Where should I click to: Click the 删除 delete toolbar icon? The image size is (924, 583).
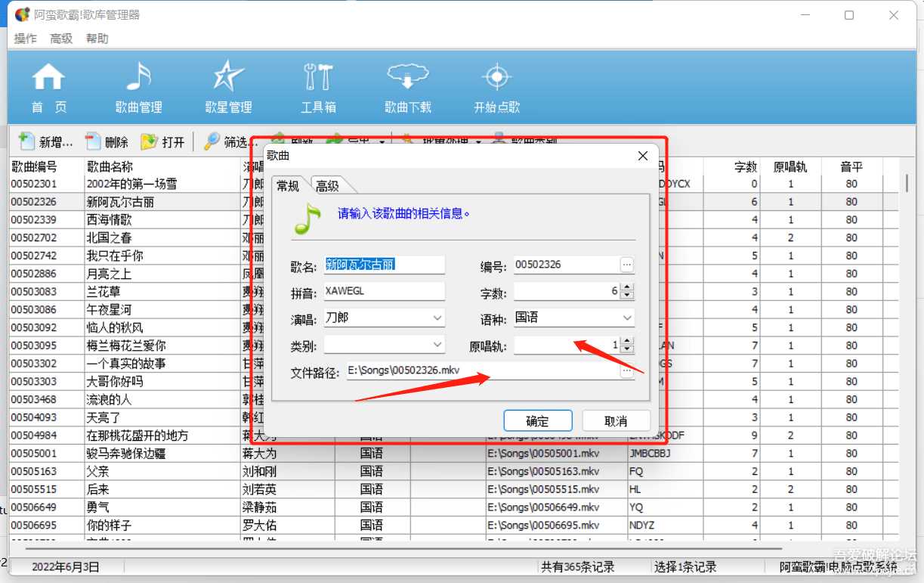pos(106,141)
